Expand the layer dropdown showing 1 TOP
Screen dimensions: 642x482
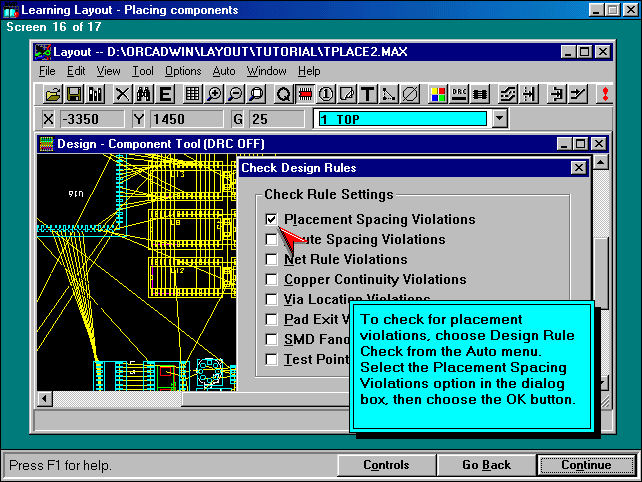pyautogui.click(x=500, y=119)
